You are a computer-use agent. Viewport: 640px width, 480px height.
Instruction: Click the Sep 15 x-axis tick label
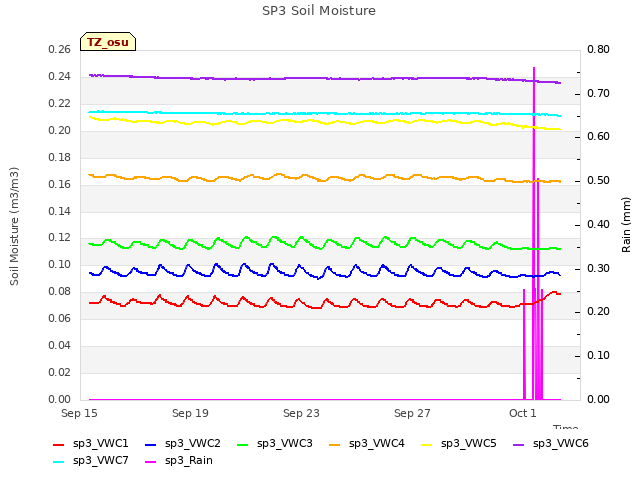(79, 413)
